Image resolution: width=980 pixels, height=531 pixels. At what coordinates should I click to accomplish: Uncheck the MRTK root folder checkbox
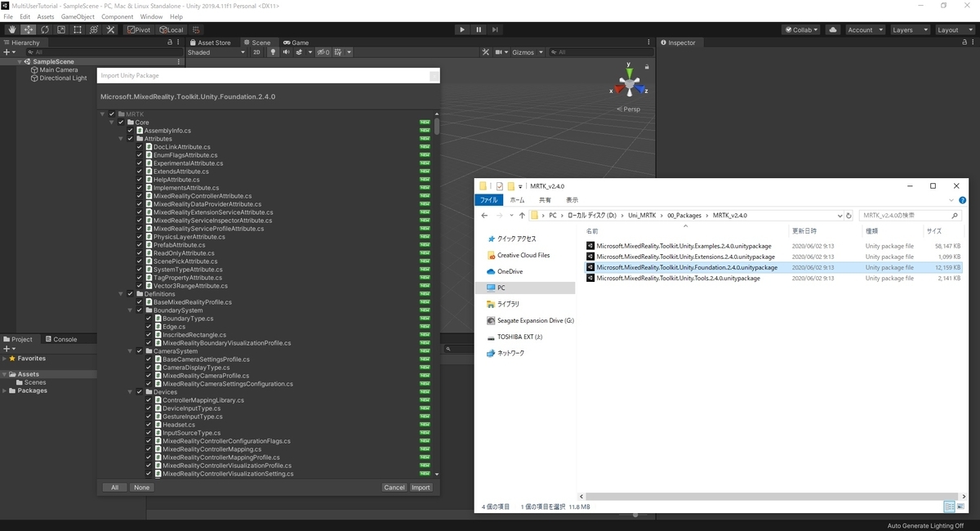tap(112, 114)
